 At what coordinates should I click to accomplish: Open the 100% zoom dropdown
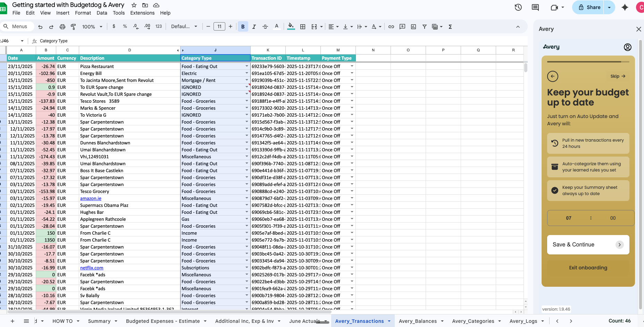[x=92, y=27]
